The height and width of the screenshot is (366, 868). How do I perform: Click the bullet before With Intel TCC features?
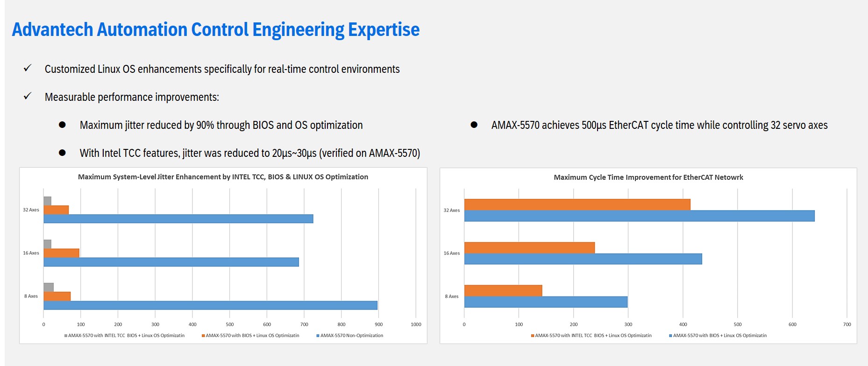(62, 153)
